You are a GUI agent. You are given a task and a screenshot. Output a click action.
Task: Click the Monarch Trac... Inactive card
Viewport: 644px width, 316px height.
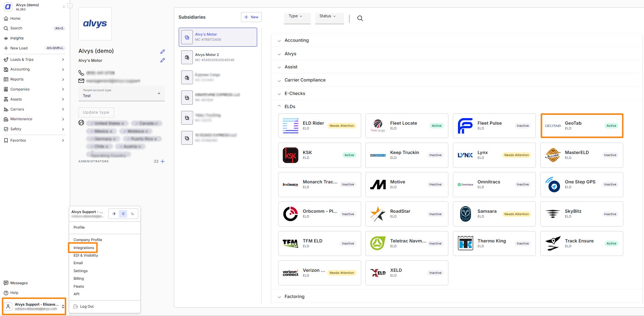[319, 184]
